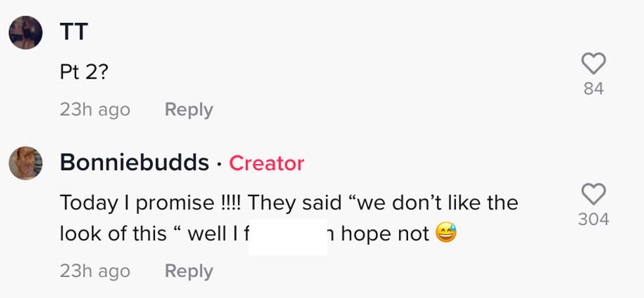Select the "Pt 2?" comment text
The width and height of the screenshot is (644, 298).
tap(84, 73)
